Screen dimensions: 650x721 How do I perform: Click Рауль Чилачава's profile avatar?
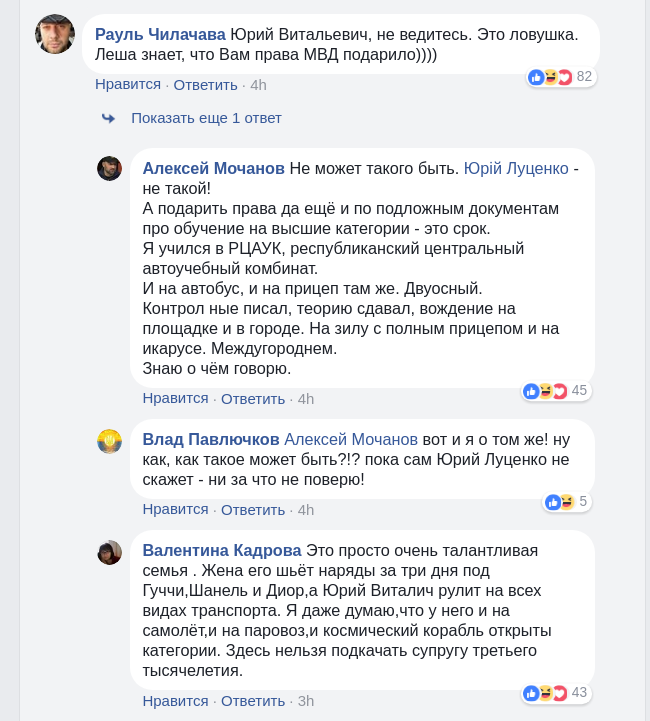[x=55, y=34]
